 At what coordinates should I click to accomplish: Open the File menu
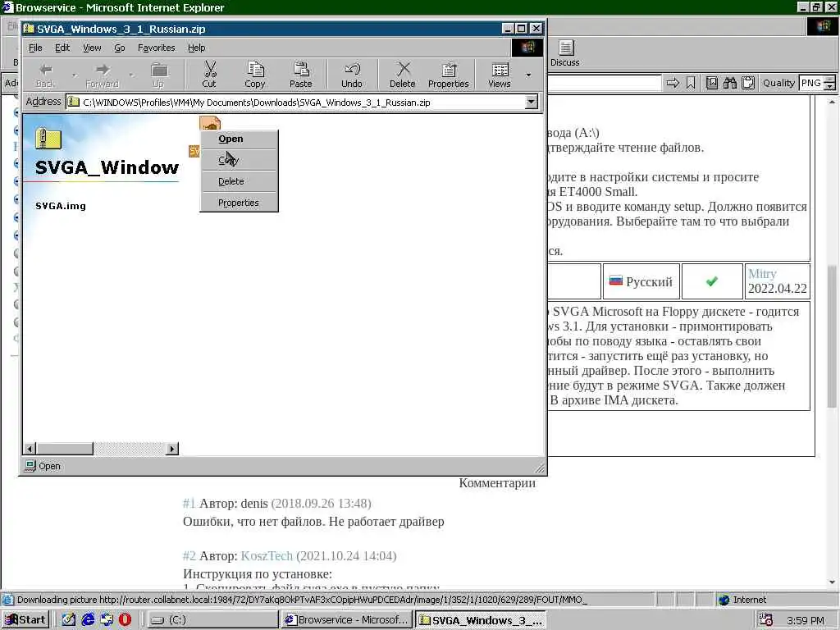coord(35,48)
